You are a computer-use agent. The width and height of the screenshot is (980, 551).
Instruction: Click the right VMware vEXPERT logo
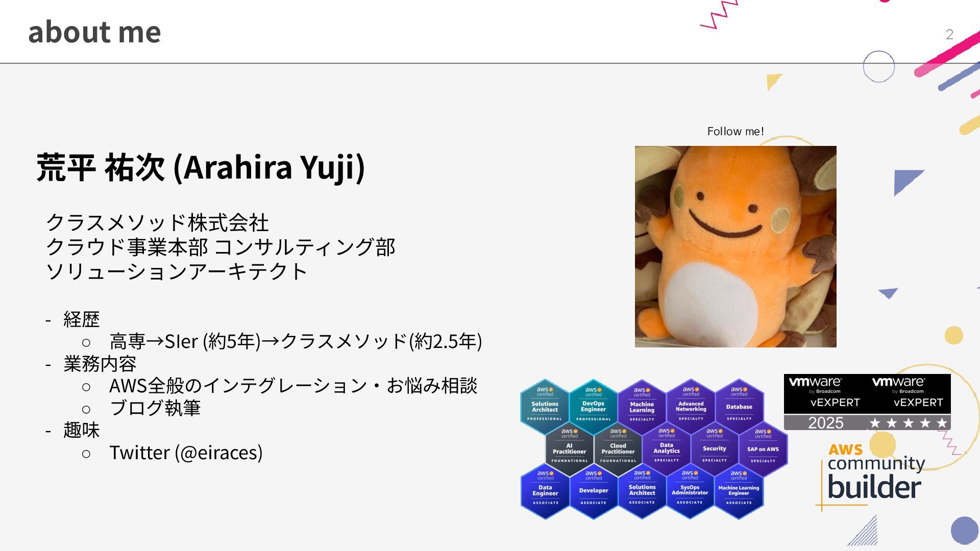[x=909, y=393]
